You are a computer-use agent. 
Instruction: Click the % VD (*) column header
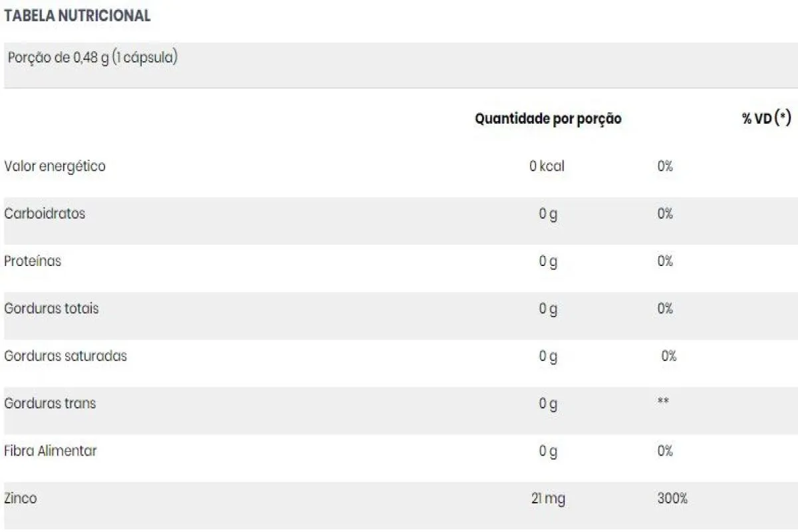click(767, 118)
